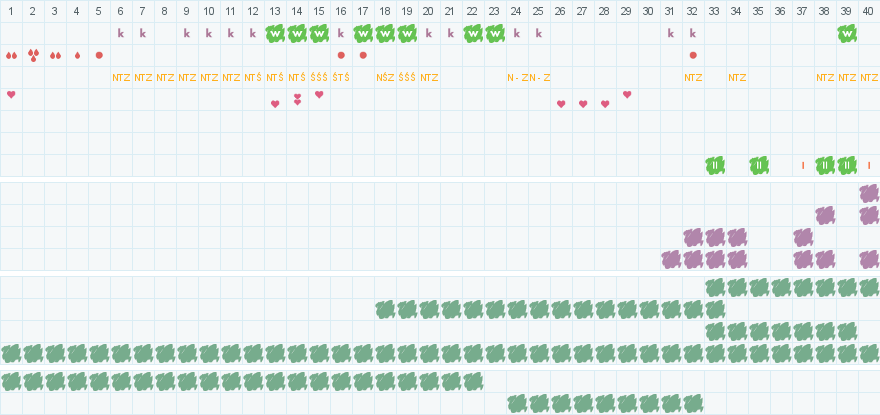Select the green 'w' marker on day 13
The height and width of the screenshot is (415, 880).
[x=275, y=33]
